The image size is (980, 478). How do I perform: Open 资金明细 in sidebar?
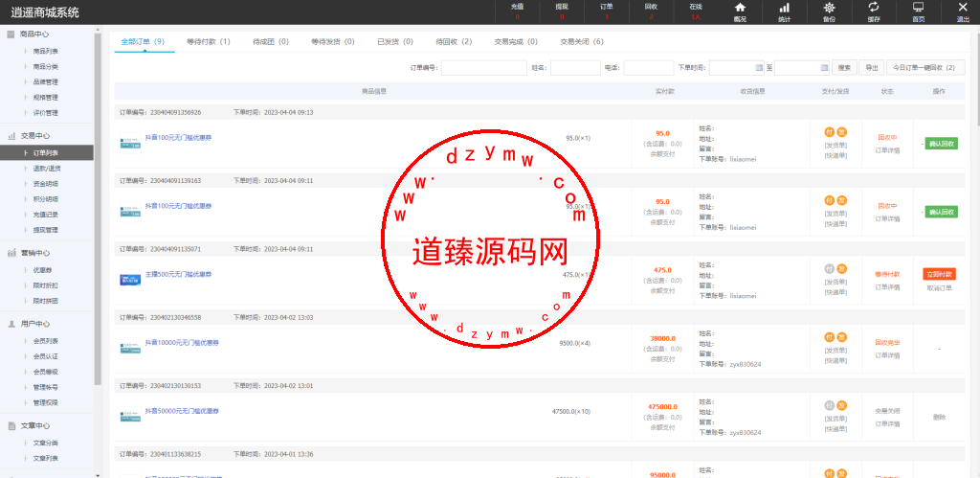(48, 183)
